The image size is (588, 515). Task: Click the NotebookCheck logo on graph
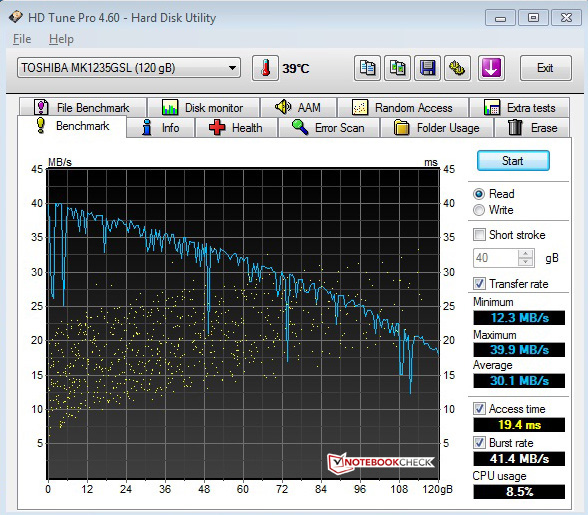380,462
